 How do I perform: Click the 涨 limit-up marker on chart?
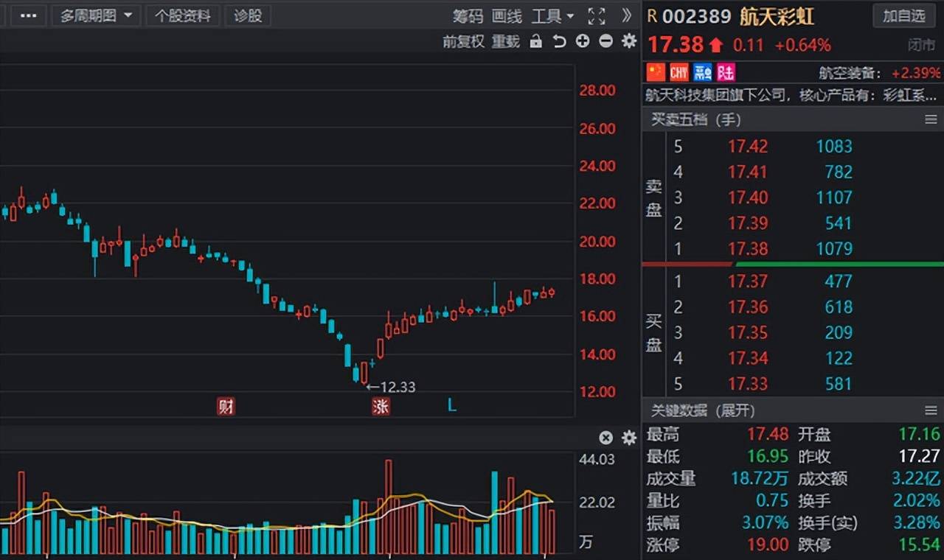pyautogui.click(x=381, y=405)
